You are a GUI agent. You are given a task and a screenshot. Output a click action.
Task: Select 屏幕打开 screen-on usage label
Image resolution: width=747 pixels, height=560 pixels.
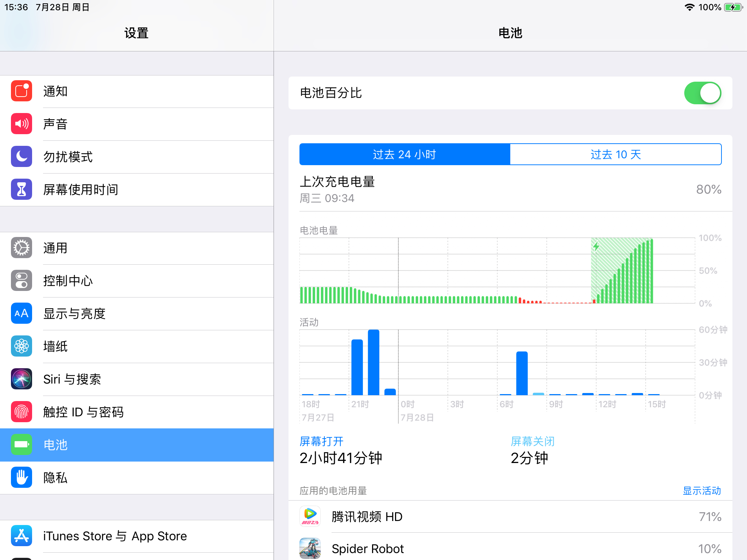321,442
